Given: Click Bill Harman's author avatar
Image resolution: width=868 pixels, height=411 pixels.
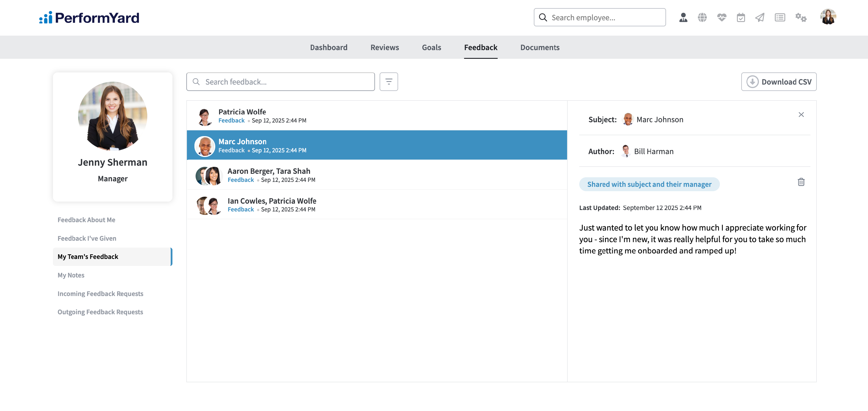Looking at the screenshot, I should [626, 151].
